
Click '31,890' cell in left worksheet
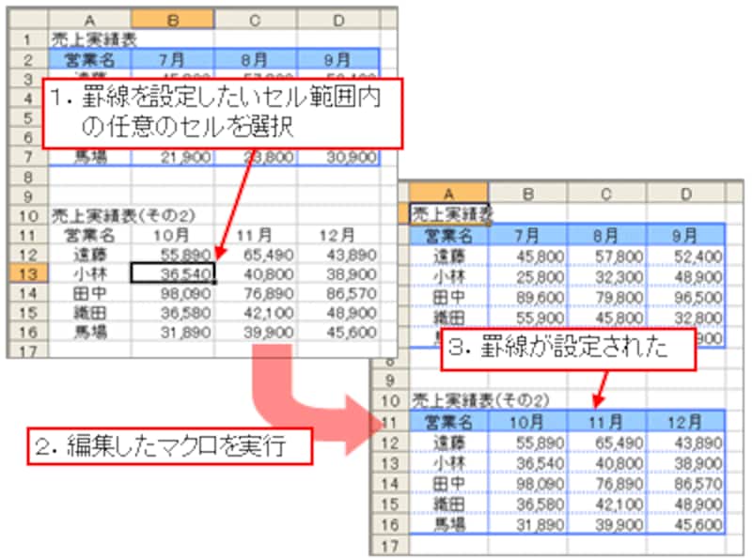[173, 333]
